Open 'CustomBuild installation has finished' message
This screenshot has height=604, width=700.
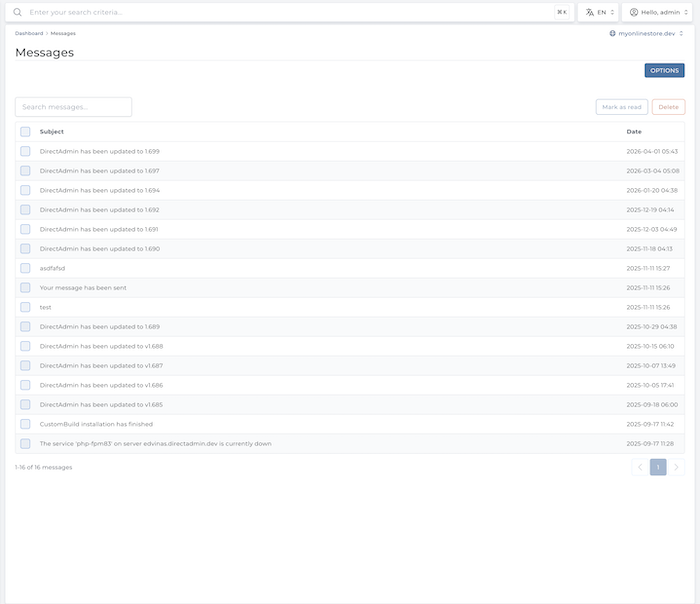click(x=96, y=424)
